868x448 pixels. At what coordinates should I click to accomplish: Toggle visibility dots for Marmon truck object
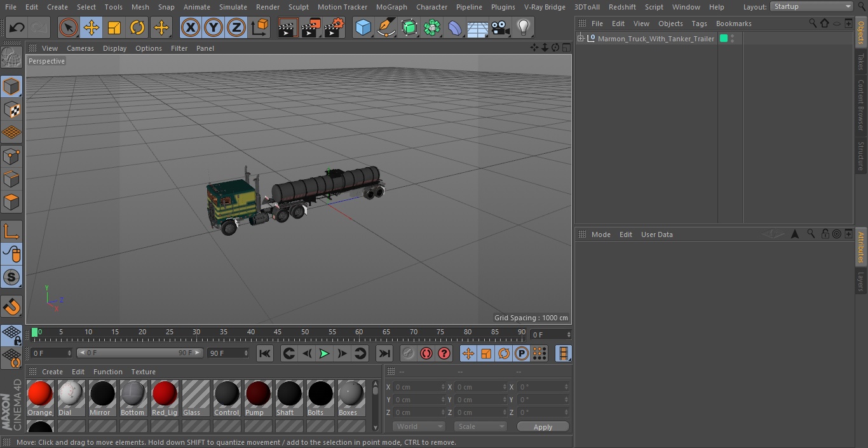[x=733, y=39]
